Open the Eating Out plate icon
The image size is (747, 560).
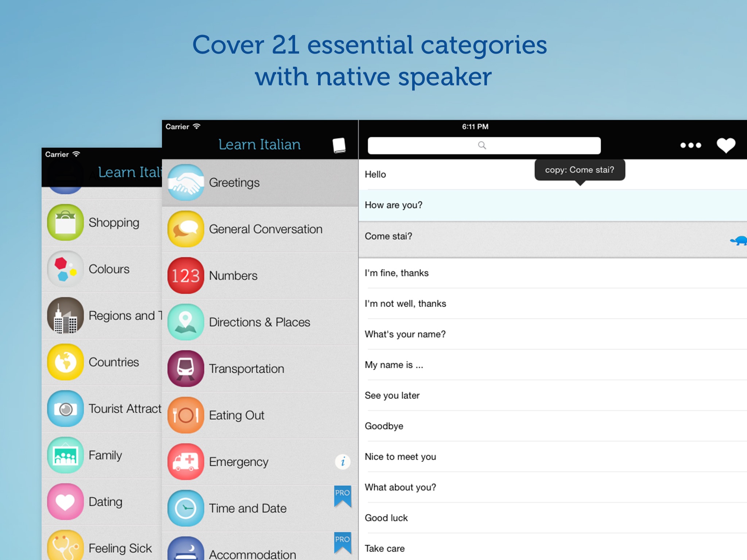pos(186,415)
